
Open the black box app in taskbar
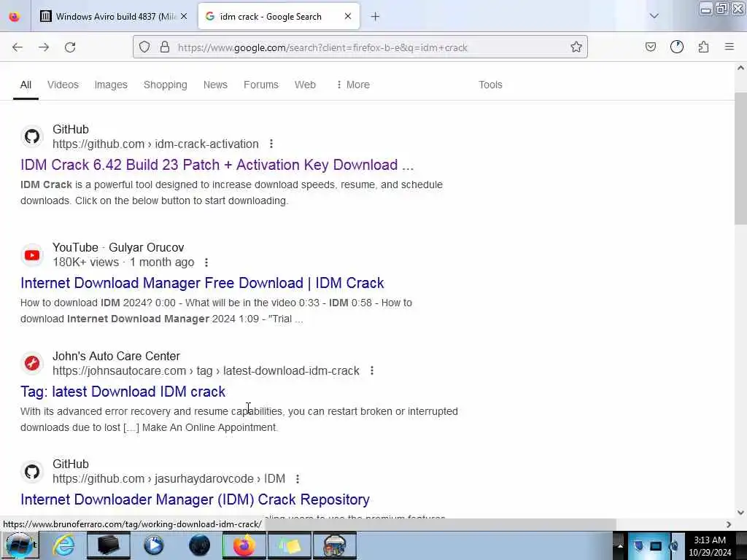108,545
